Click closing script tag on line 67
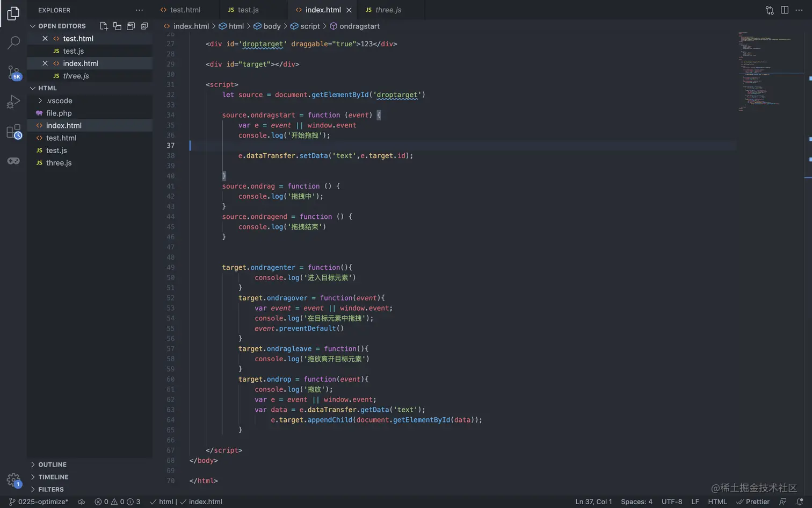The width and height of the screenshot is (812, 508). 224,450
